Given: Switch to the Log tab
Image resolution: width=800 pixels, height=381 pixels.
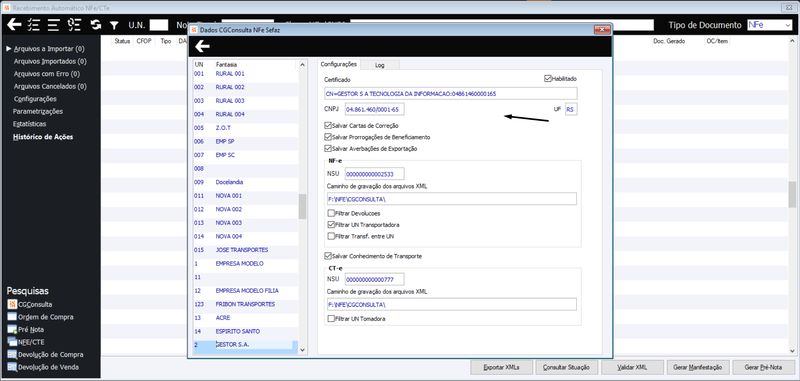Looking at the screenshot, I should (380, 65).
